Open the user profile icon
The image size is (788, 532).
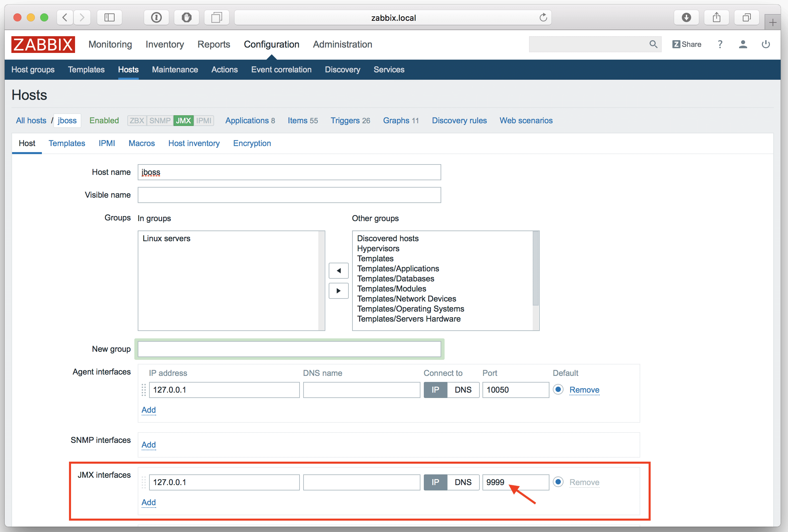pyautogui.click(x=743, y=45)
